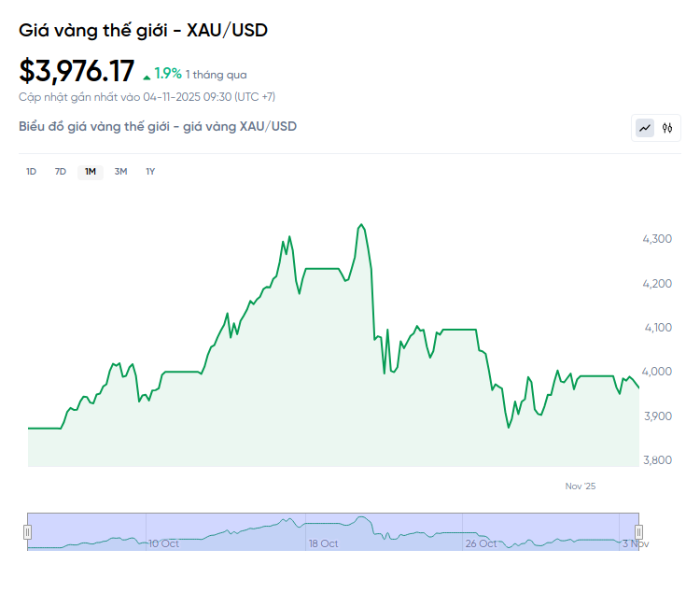Click the 18 Oct marker in navigator
Screen dimensions: 700x592
click(323, 543)
